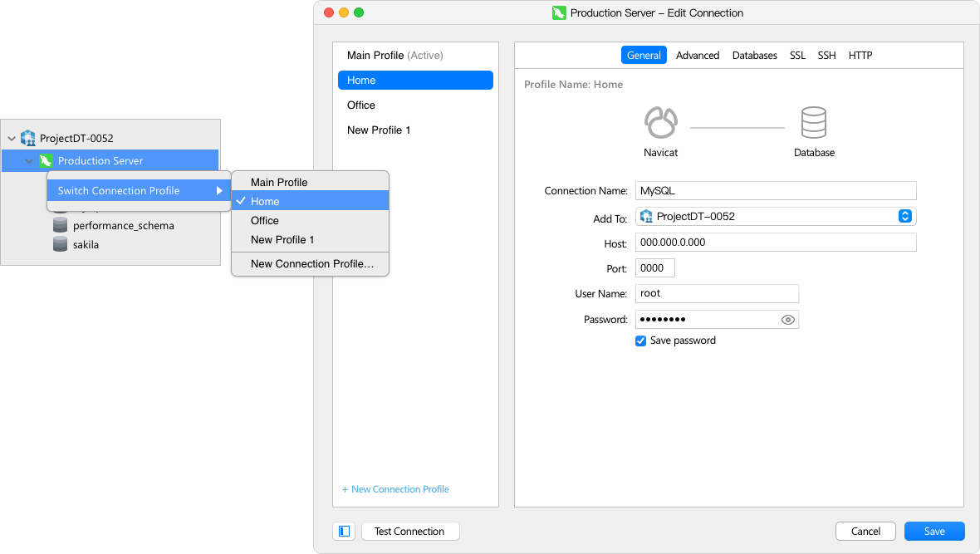Collapse the ProjectDT-0052 tree node
This screenshot has width=980, height=554.
click(12, 138)
